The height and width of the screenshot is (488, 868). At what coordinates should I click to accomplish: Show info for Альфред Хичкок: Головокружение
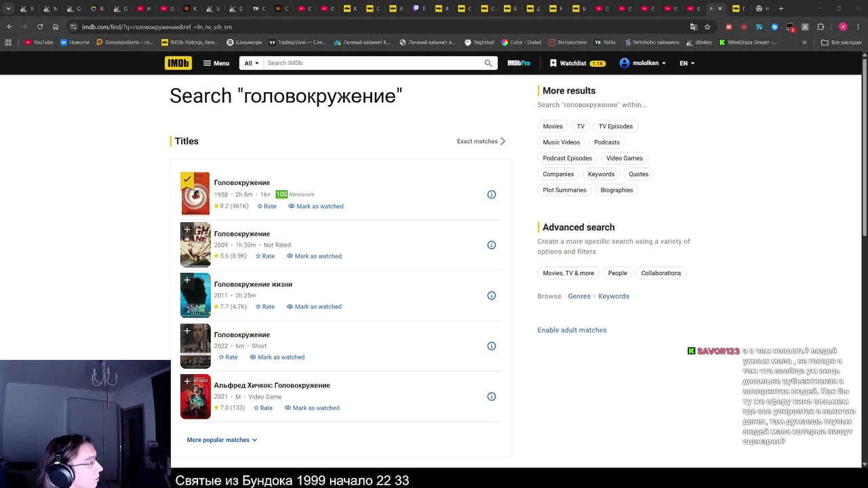click(492, 396)
